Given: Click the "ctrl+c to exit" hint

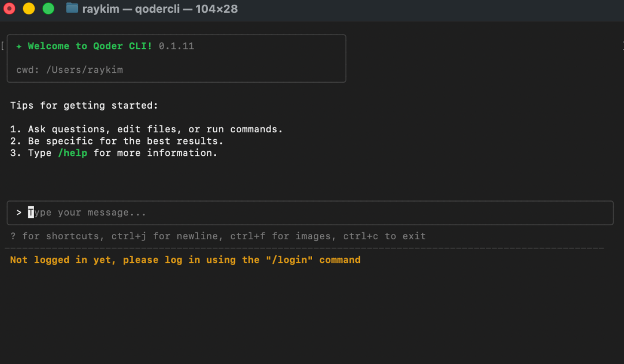Looking at the screenshot, I should [x=384, y=236].
